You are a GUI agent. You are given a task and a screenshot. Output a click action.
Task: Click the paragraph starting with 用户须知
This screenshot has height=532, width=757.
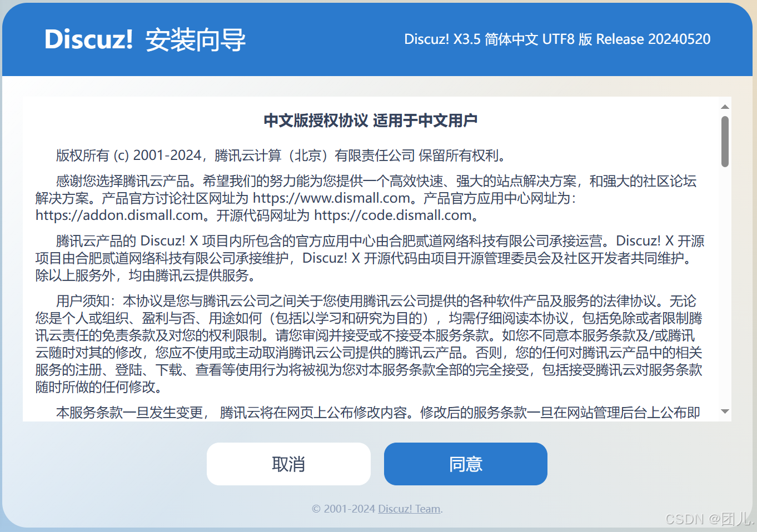pos(369,344)
